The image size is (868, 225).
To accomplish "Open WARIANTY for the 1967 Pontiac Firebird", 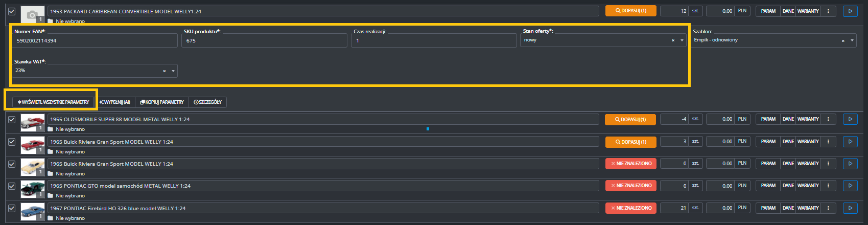I will pos(808,208).
